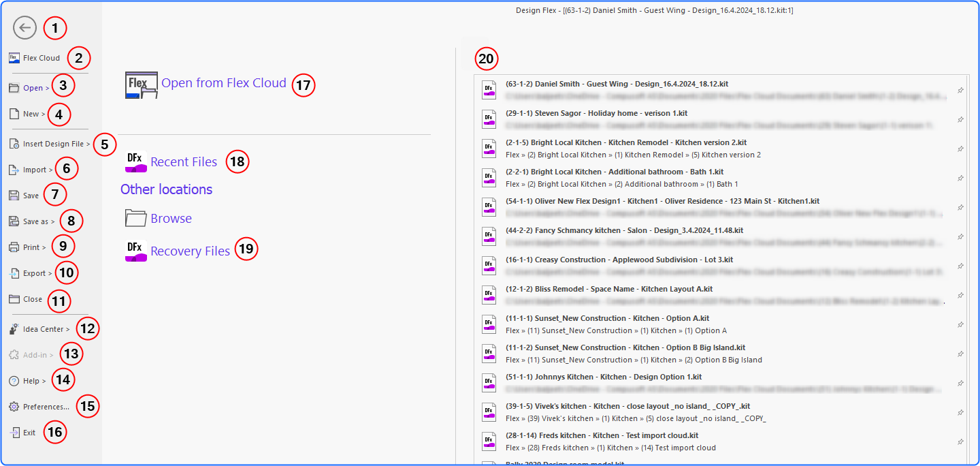The width and height of the screenshot is (980, 466).
Task: Open the Idea Center menu
Action: [x=46, y=329]
